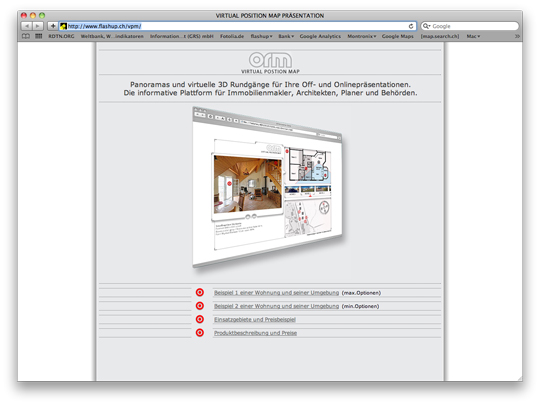Click the red target icon beside Produktbeschreibung
Viewport: 540px width, 405px height.
coord(200,333)
